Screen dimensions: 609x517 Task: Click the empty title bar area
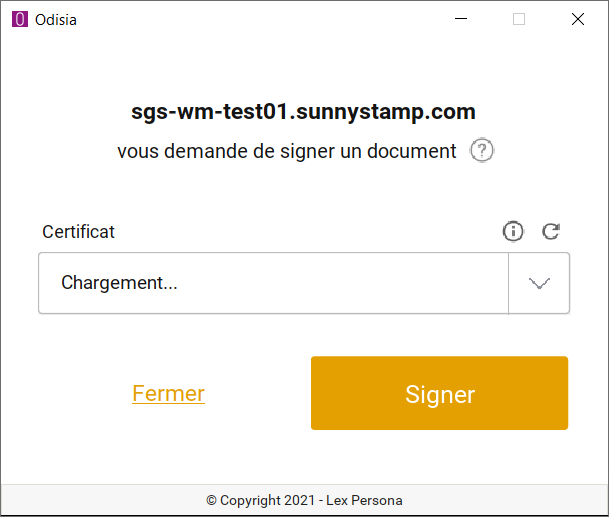(x=250, y=19)
